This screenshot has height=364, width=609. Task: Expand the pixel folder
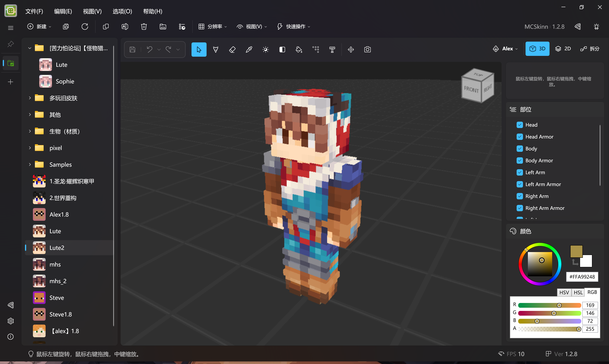(30, 148)
